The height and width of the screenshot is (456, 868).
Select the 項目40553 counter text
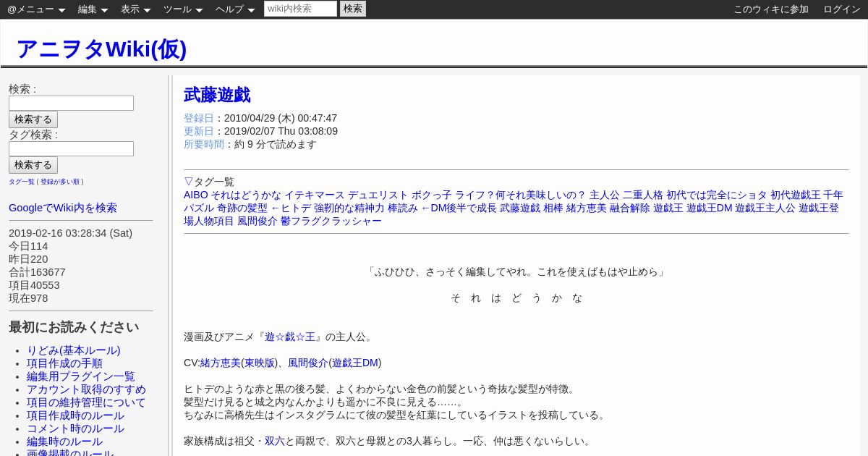click(x=34, y=285)
